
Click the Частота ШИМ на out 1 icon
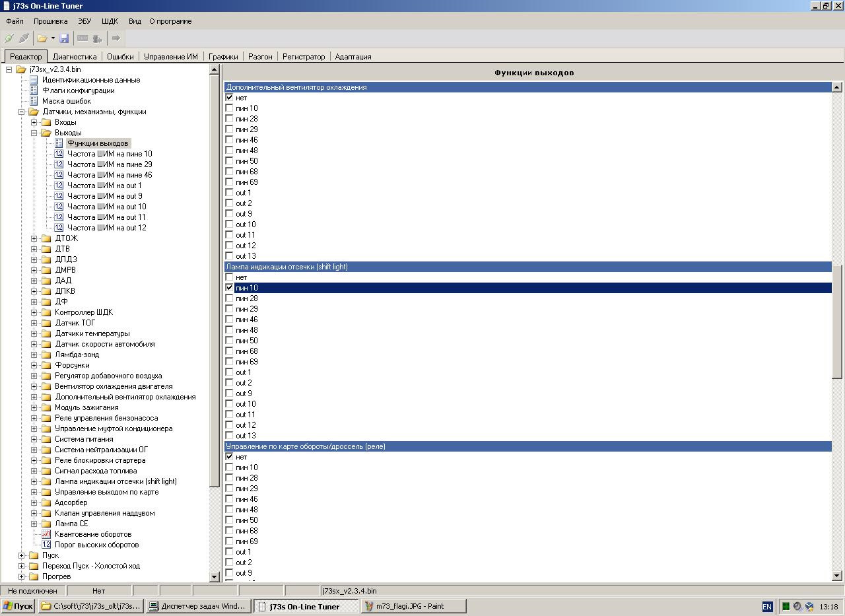(x=59, y=186)
